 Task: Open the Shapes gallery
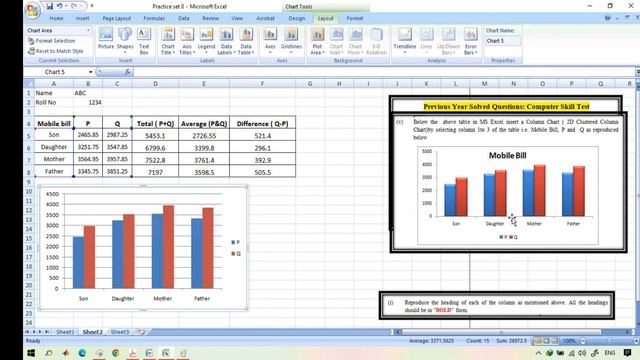125,41
